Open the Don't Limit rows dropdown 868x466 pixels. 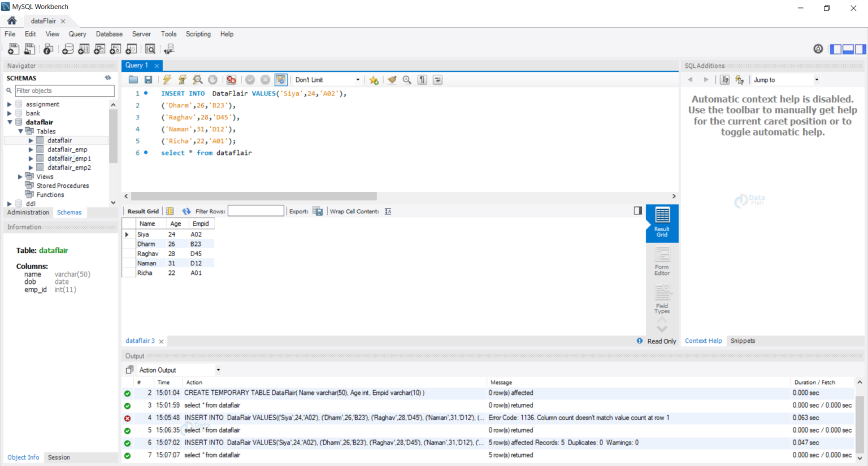pyautogui.click(x=327, y=80)
